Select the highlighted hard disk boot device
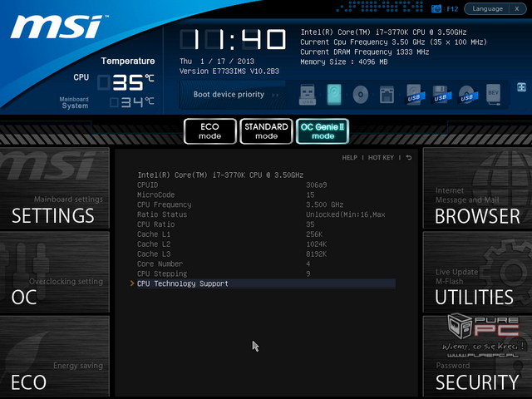 [334, 94]
